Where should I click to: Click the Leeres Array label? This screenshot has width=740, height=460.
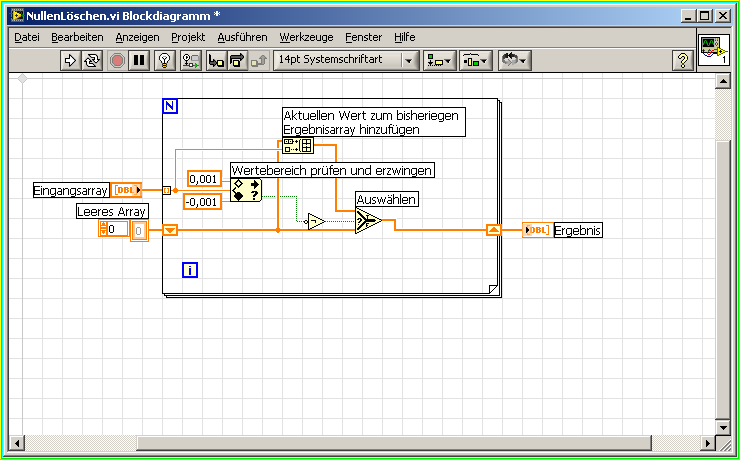112,211
